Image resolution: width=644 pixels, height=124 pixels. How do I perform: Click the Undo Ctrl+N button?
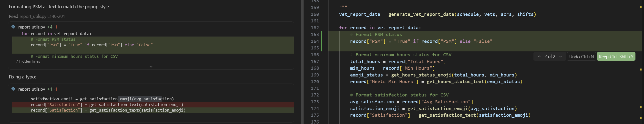(581, 57)
